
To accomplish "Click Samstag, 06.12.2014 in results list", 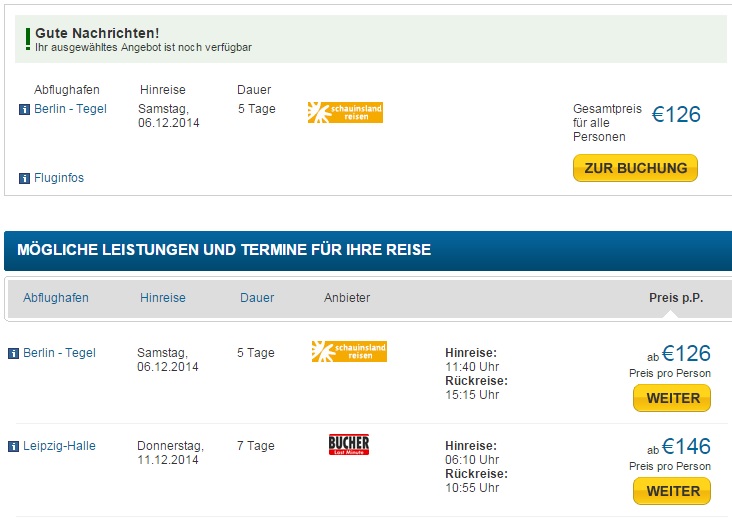I will pyautogui.click(x=168, y=360).
